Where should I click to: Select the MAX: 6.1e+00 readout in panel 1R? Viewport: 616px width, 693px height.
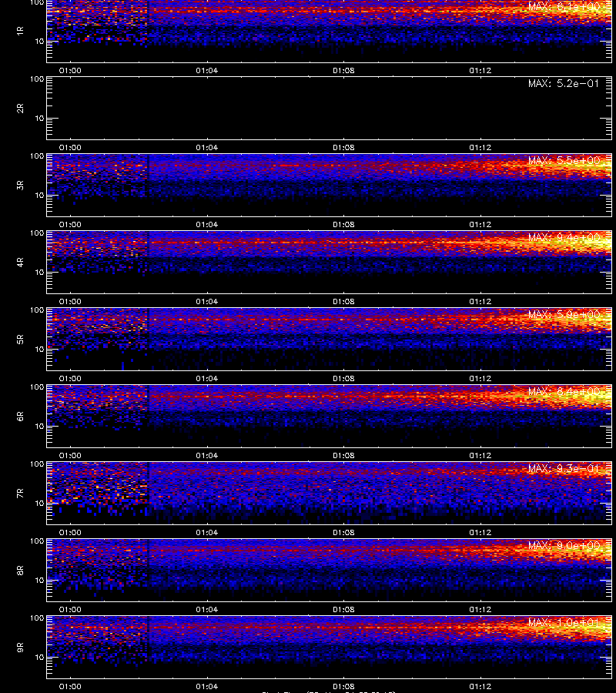point(564,6)
